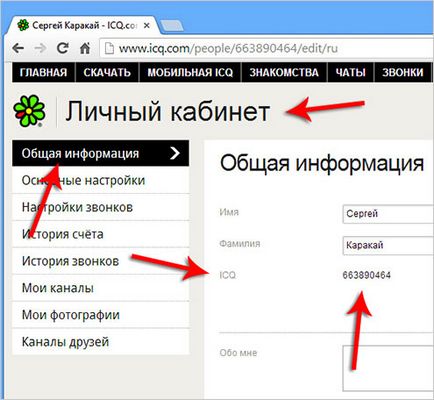
Task: Open ЗНАКОМСТВА menu item
Action: [284, 72]
